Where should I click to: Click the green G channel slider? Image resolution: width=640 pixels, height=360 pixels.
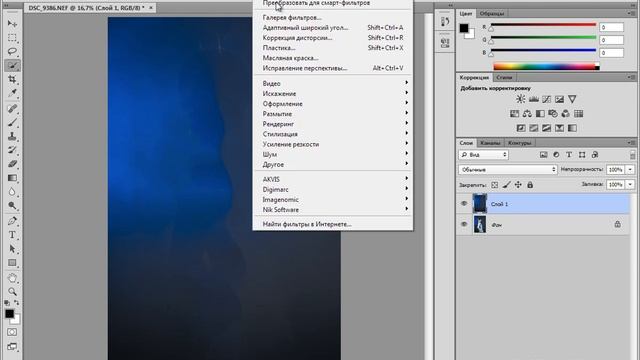543,38
